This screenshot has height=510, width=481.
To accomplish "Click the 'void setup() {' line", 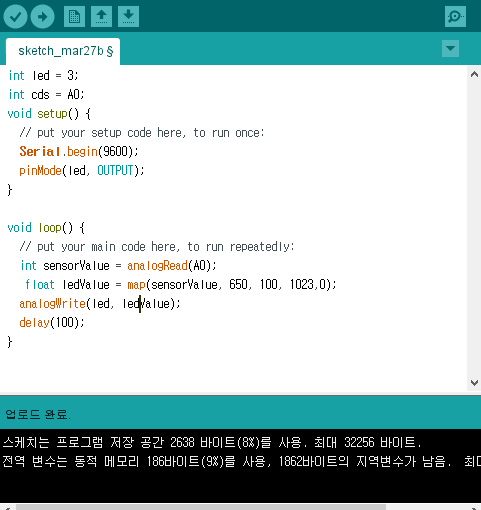I will click(x=49, y=114).
